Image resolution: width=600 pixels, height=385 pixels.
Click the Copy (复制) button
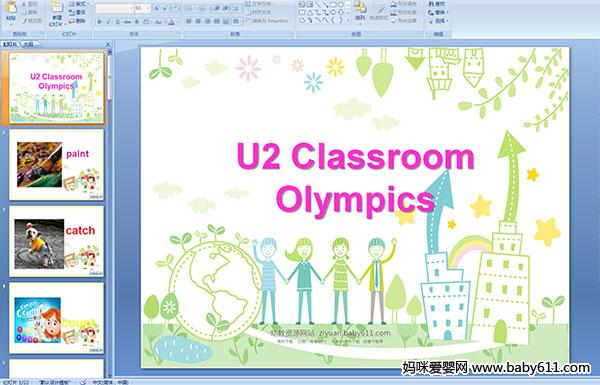(29, 13)
